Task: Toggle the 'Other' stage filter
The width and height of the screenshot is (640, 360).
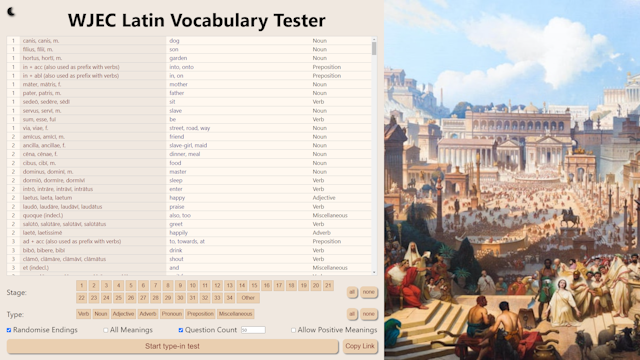Action: click(x=248, y=298)
